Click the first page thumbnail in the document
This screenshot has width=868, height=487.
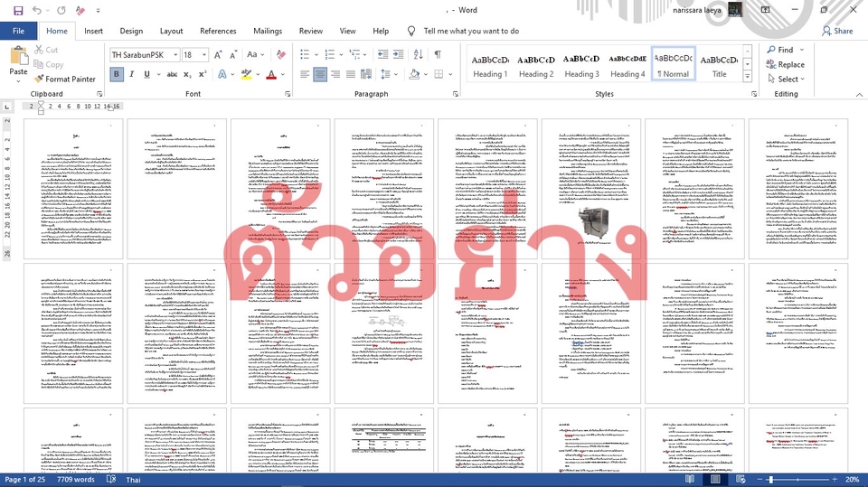[73, 189]
